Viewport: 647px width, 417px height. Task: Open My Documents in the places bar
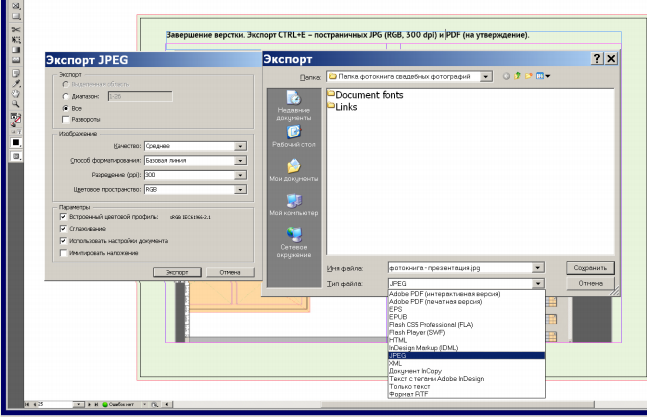point(293,170)
